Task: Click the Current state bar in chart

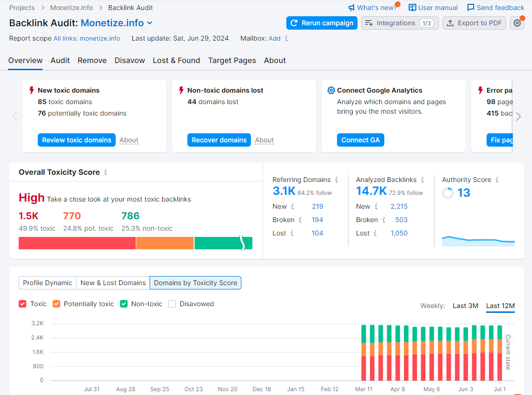Action: [x=499, y=352]
